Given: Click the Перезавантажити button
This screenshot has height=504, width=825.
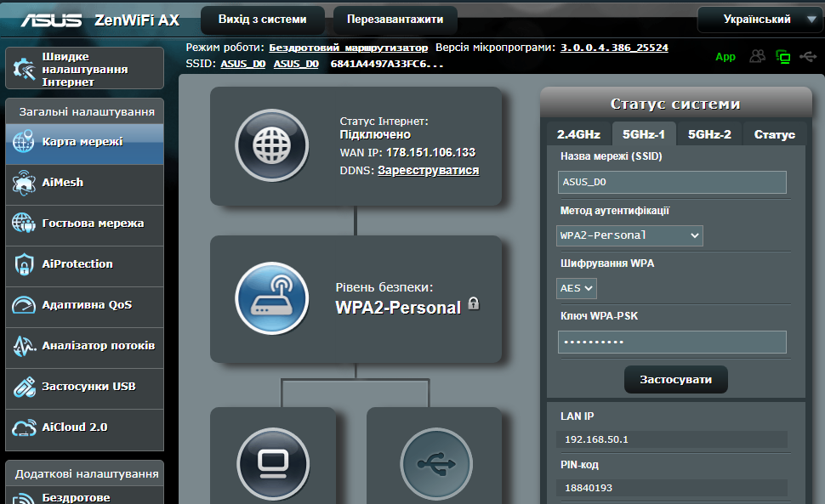Looking at the screenshot, I should [x=395, y=20].
